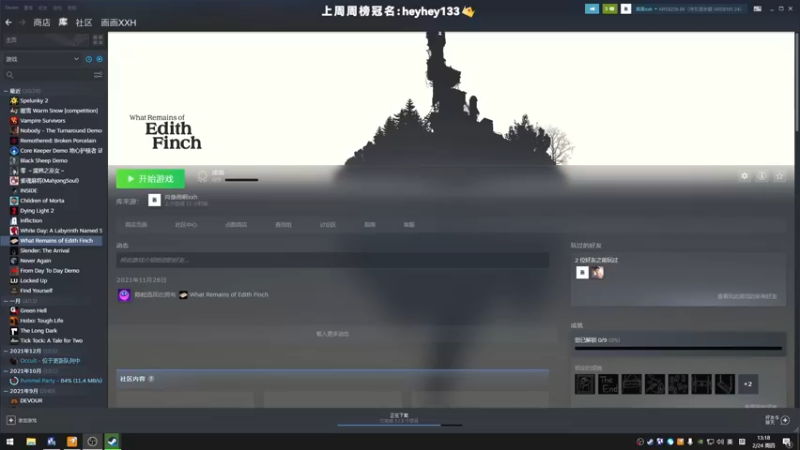
Task: Open the 社区 community menu
Action: [x=84, y=22]
